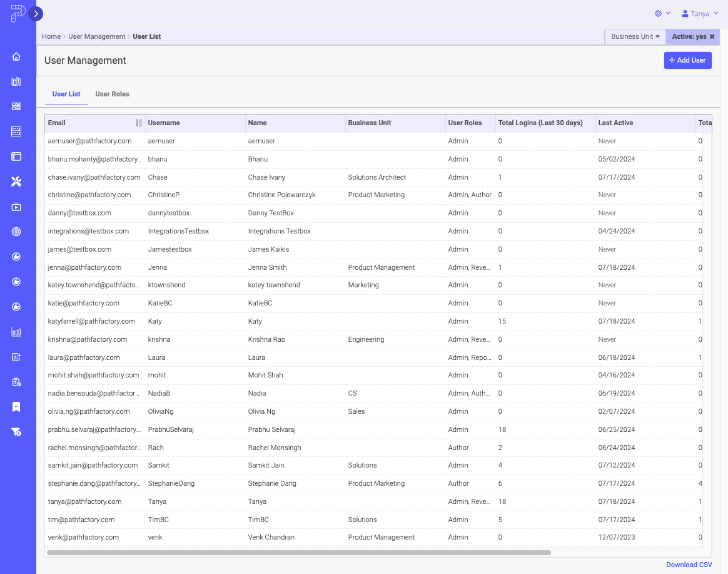Screen dimensions: 728x574
Task: Open the dashboard grid blocks sidebar icon
Action: tap(16, 106)
